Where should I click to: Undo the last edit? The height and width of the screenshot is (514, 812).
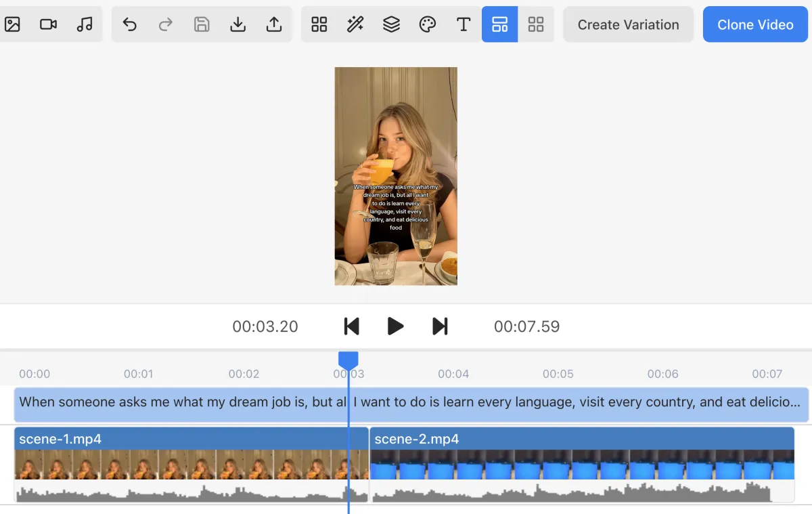click(x=130, y=25)
